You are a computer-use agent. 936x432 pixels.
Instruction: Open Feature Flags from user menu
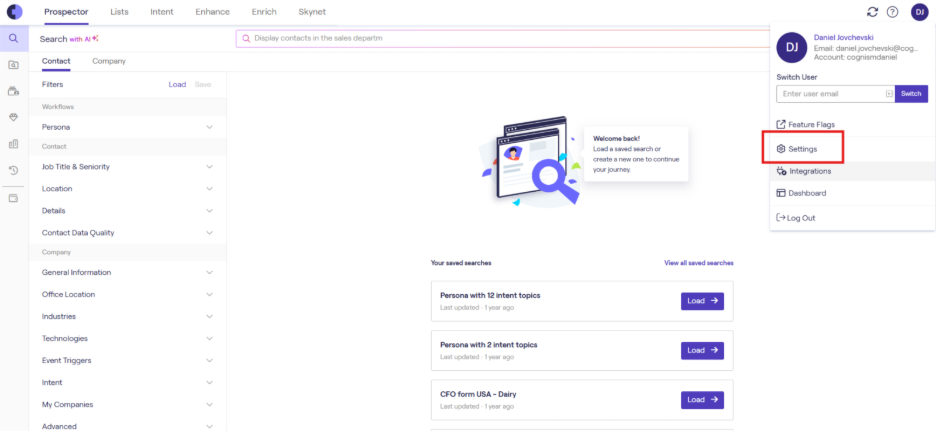[x=805, y=125]
